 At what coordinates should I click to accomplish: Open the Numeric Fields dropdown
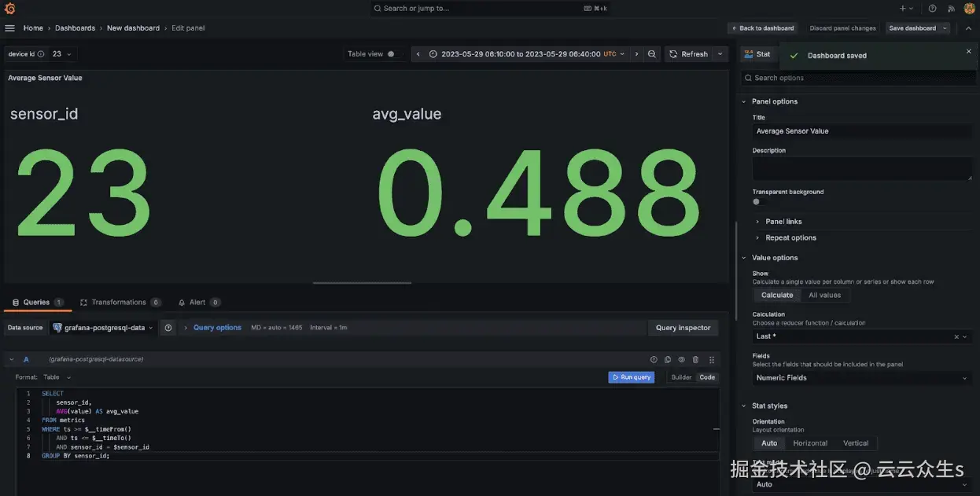tap(862, 378)
